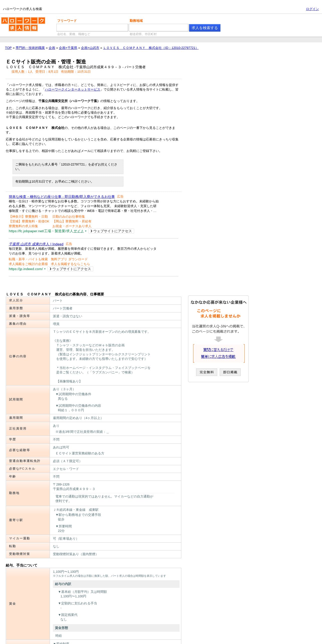The image size is (322, 644).
Task: Click the 完全無料 badge button
Action: pos(207,372)
